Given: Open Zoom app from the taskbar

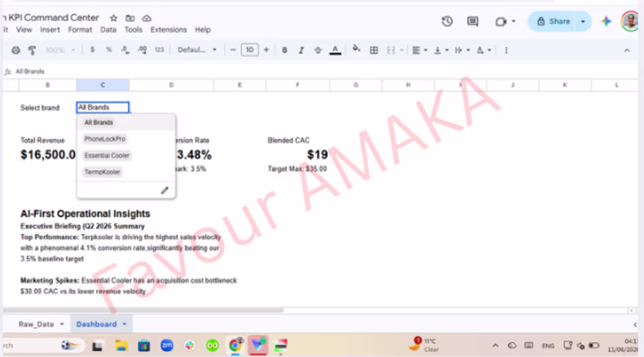Looking at the screenshot, I should 167,345.
